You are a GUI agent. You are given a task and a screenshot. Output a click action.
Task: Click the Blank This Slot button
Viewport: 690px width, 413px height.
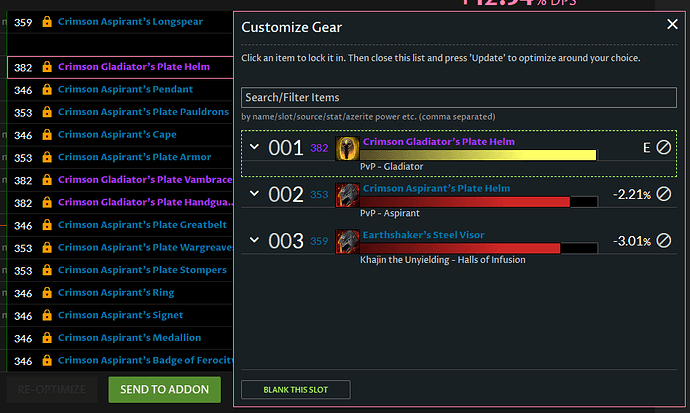[x=296, y=390]
